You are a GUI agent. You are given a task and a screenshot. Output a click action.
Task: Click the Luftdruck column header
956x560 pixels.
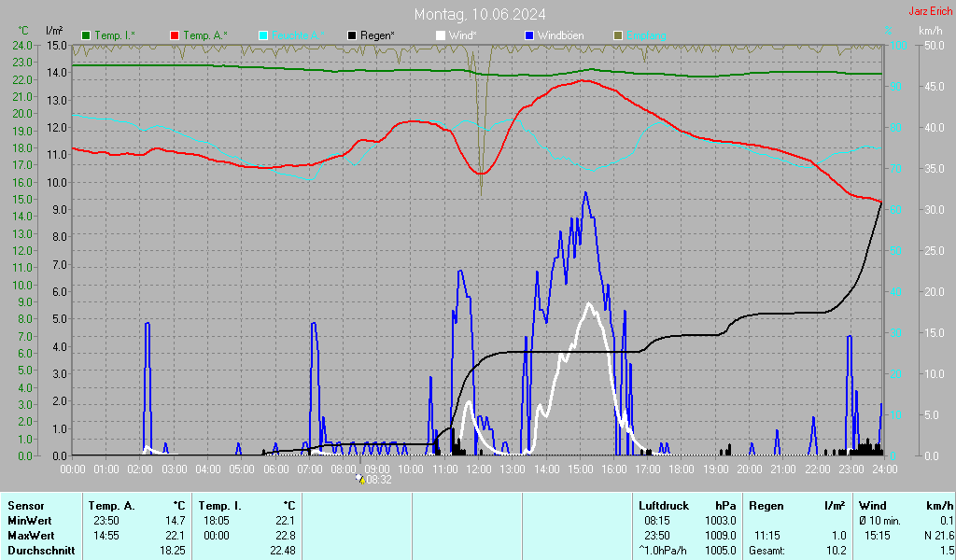[x=663, y=505]
